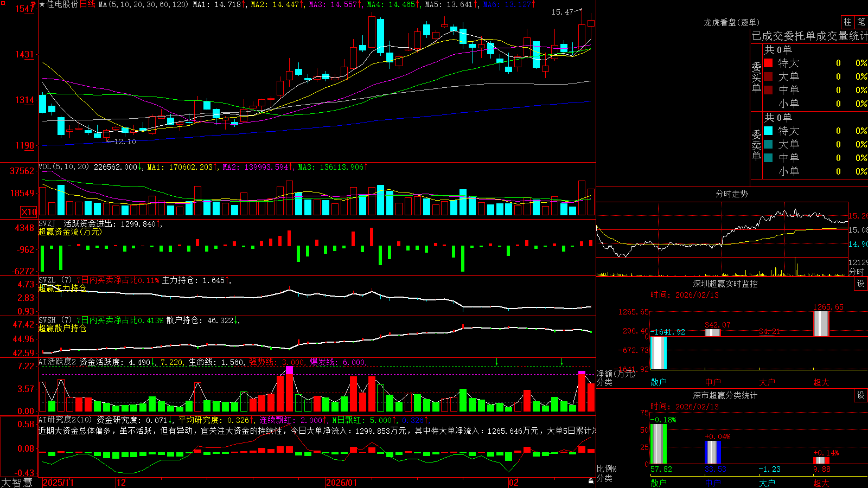Screen dimensions: 868x488
Task: Select the cyan 特大 sell-order swatch
Action: pos(768,131)
